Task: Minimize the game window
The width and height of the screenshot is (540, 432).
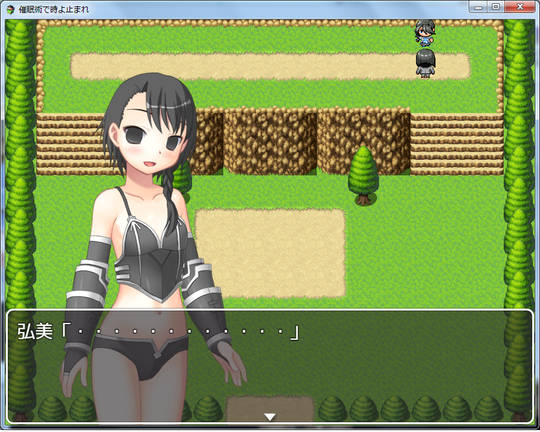Action: [478, 7]
